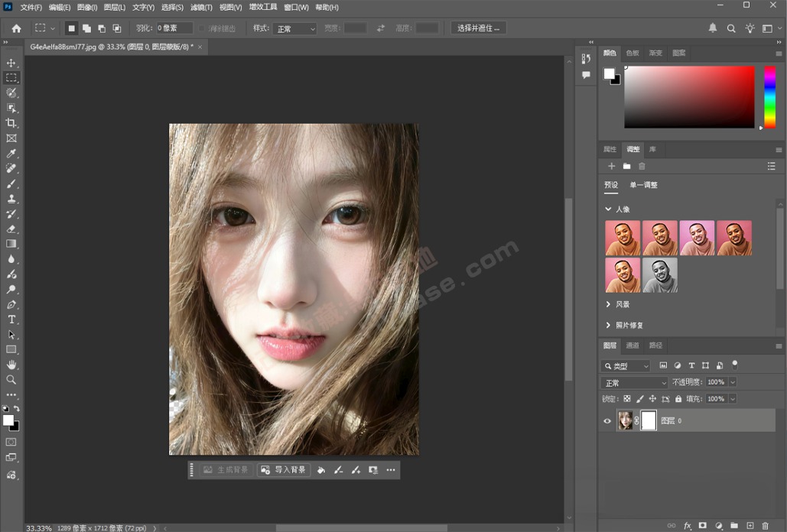Open the Gradient tool
The width and height of the screenshot is (787, 532).
(x=11, y=245)
